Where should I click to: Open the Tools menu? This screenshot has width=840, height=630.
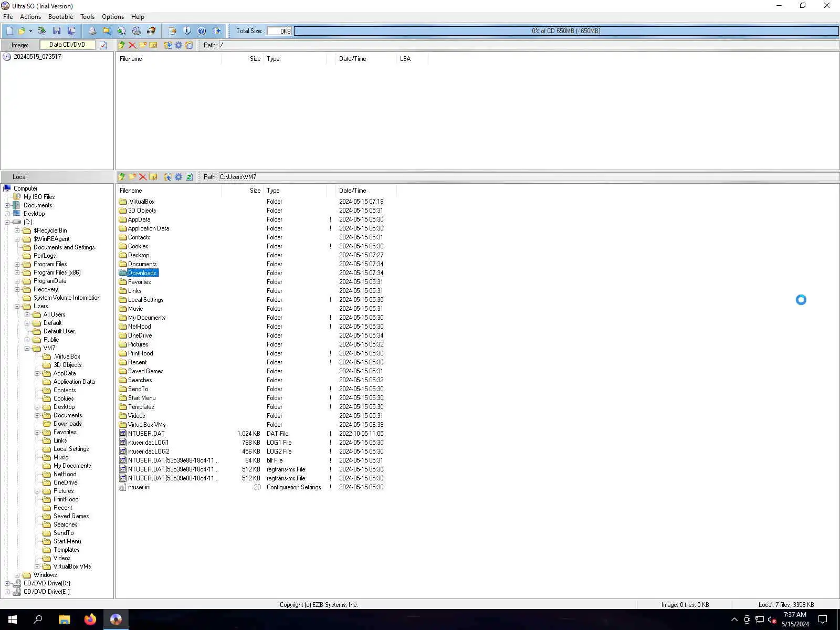tap(88, 17)
